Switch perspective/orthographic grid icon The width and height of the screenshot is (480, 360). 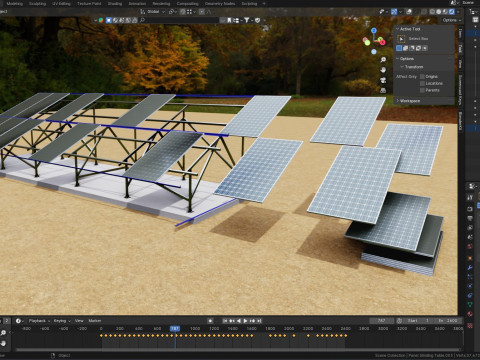click(383, 90)
